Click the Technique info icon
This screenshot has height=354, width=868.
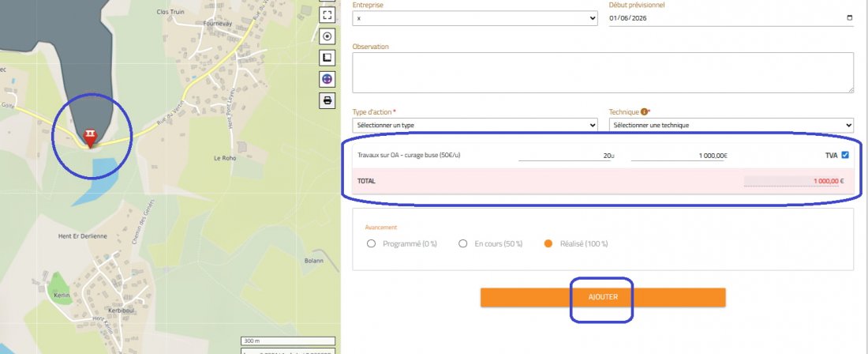pos(645,112)
